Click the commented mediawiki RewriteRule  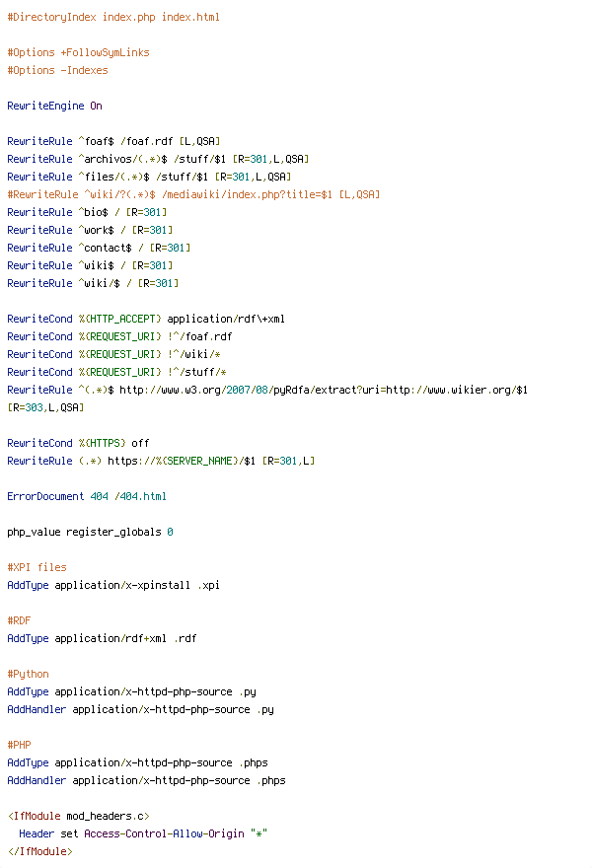(193, 194)
